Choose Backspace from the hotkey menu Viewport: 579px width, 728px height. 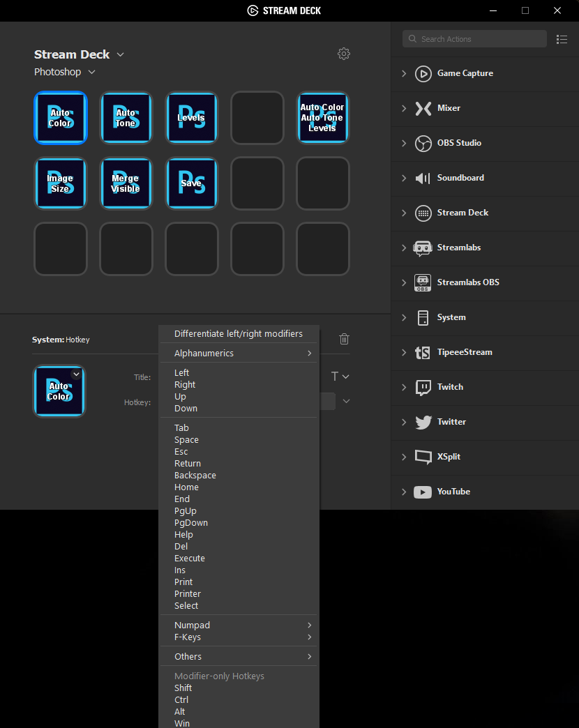point(195,476)
